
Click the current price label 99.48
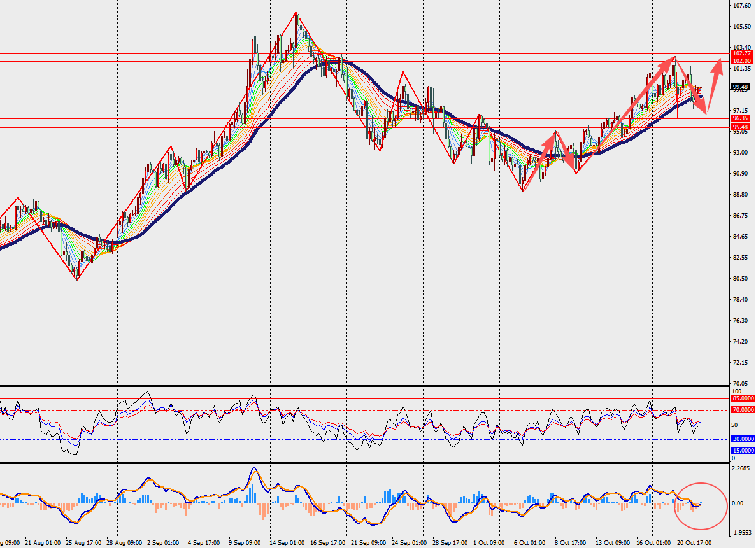[x=741, y=87]
